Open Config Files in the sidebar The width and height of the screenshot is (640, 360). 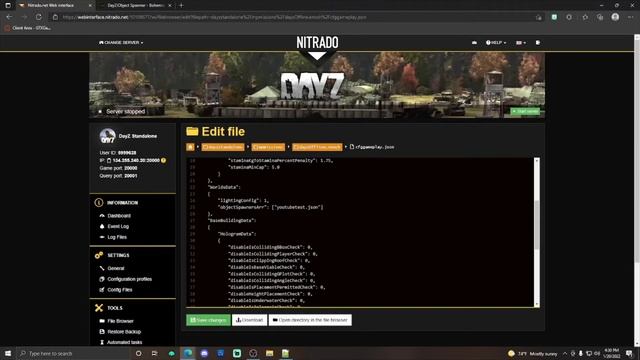pyautogui.click(x=120, y=289)
